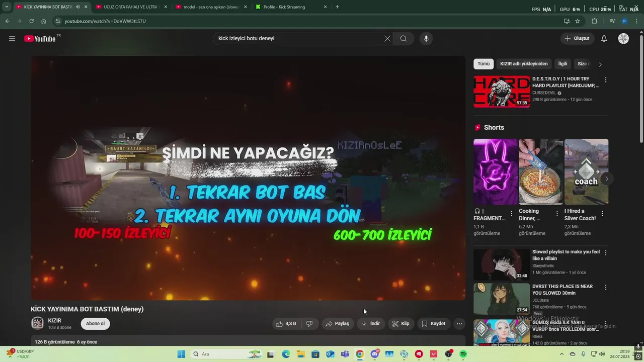Image resolution: width=644 pixels, height=362 pixels.
Task: Open Spotify from the taskbar
Action: 463,354
